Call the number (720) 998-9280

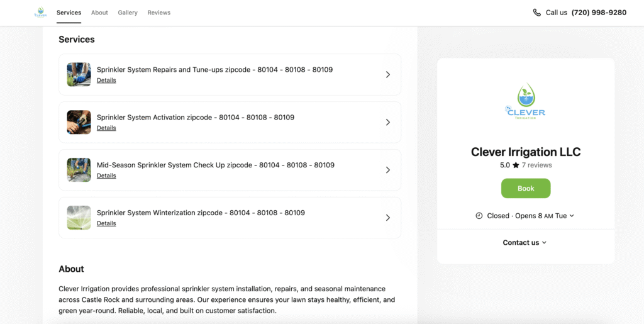point(599,13)
